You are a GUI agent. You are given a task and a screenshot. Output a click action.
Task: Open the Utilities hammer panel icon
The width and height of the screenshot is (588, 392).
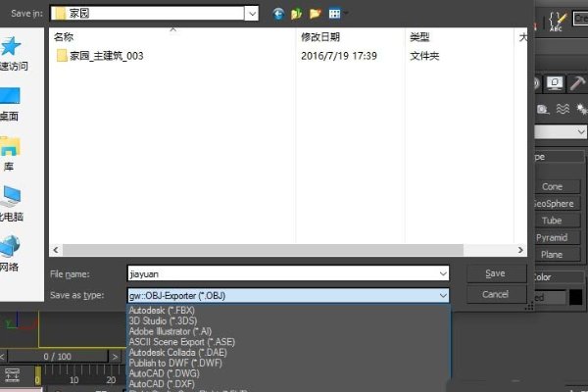(578, 83)
